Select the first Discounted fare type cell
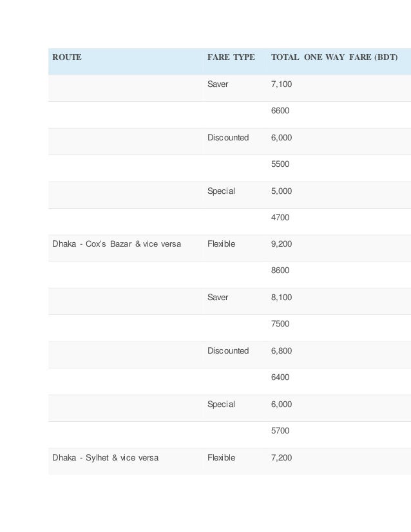 [228, 137]
